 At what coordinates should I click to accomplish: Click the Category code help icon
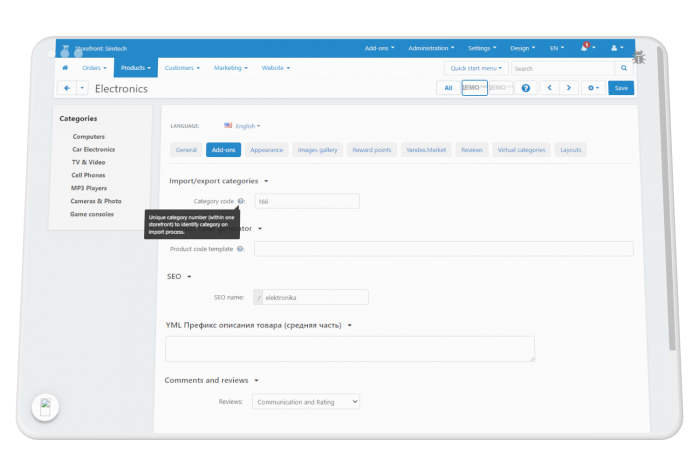[241, 201]
